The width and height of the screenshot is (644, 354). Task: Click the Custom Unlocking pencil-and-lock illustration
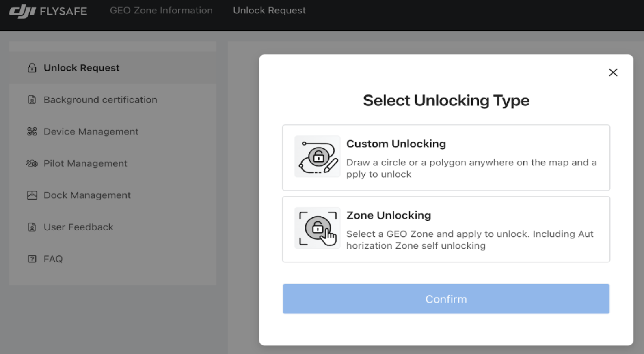tap(318, 157)
